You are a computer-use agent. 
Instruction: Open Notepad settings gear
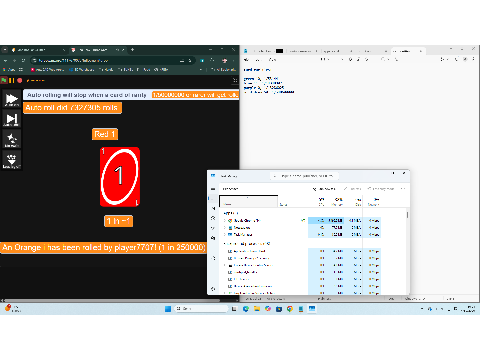click(474, 59)
